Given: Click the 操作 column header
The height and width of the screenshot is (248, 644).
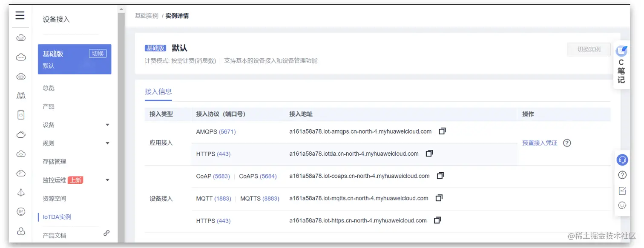Looking at the screenshot, I should pyautogui.click(x=528, y=114).
